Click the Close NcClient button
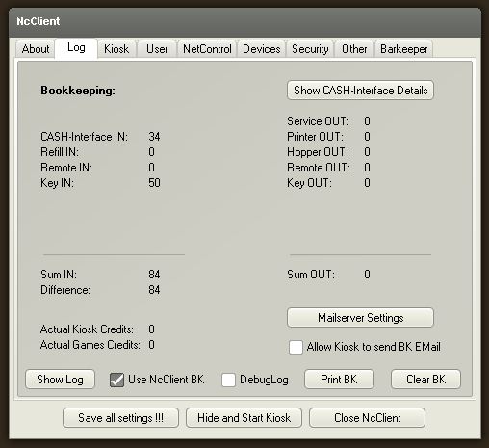 point(367,418)
